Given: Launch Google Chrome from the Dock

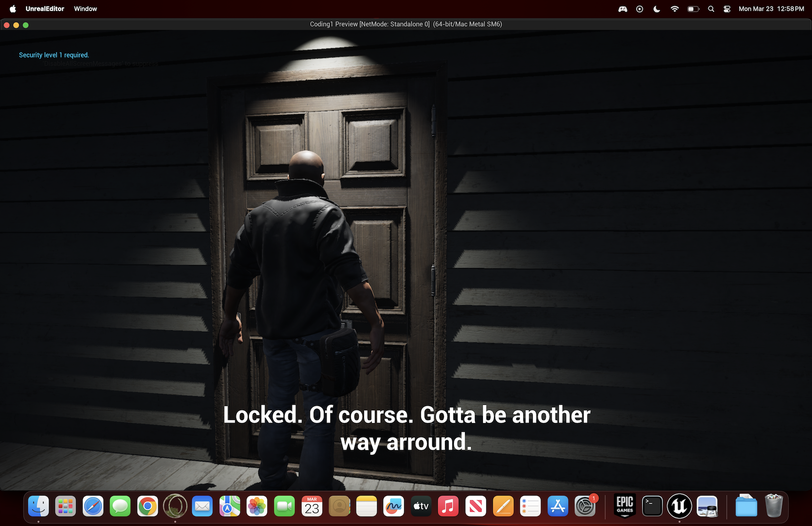Looking at the screenshot, I should point(148,507).
